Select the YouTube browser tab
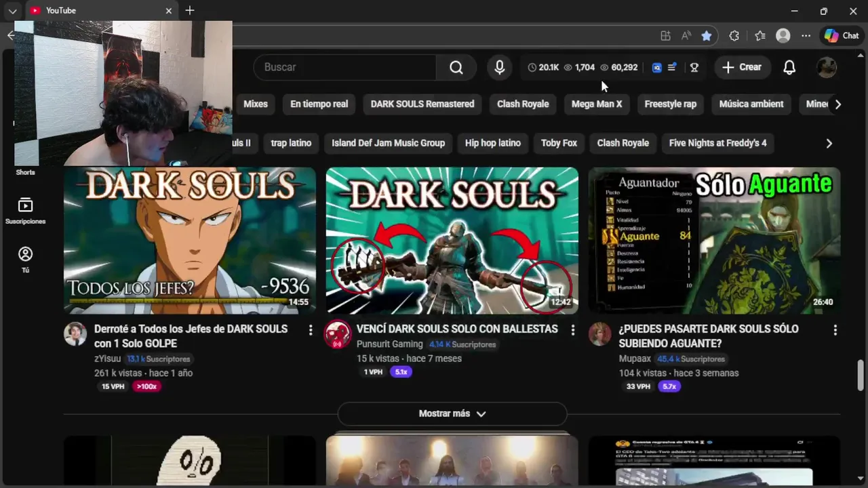The height and width of the screenshot is (488, 868). pyautogui.click(x=102, y=11)
